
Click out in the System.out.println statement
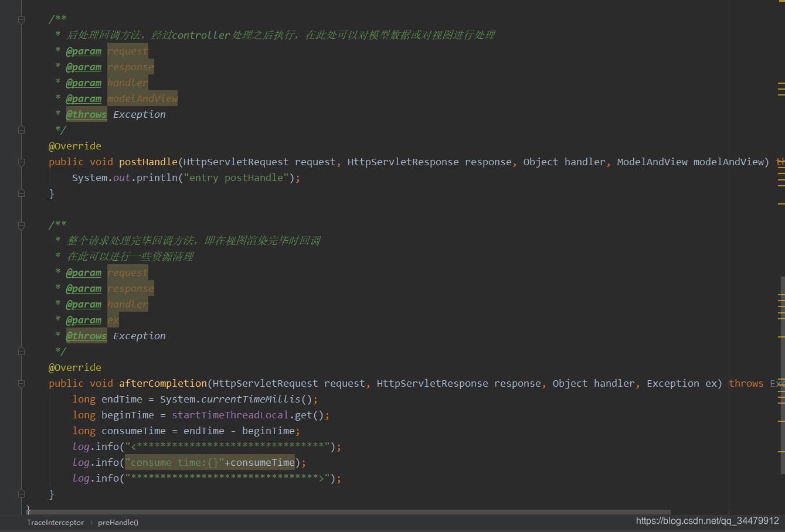pos(122,178)
